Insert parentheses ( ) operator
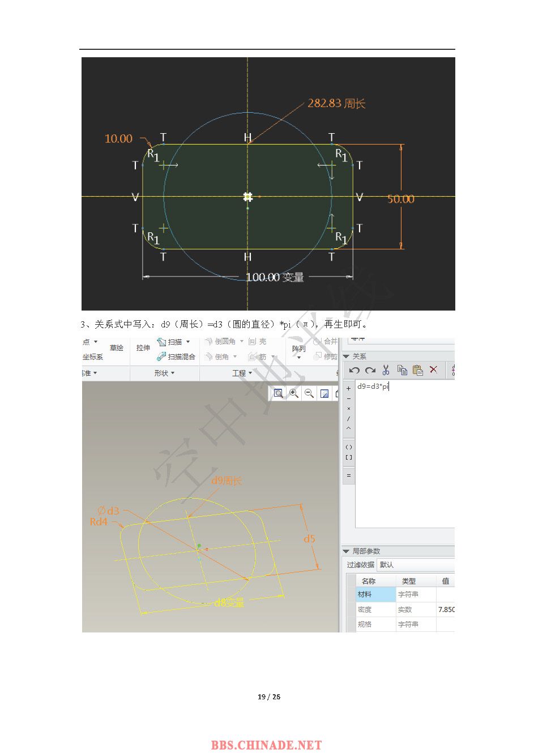This screenshot has height=756, width=534. pyautogui.click(x=348, y=447)
